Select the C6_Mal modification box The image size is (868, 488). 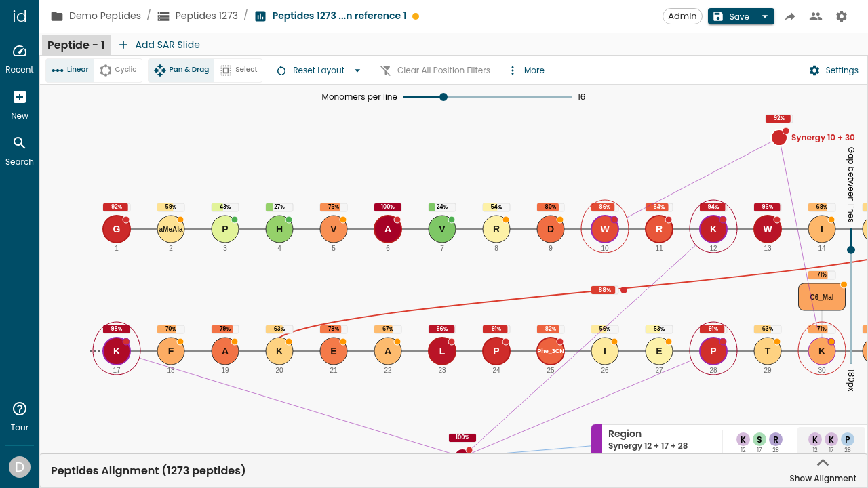(x=822, y=297)
